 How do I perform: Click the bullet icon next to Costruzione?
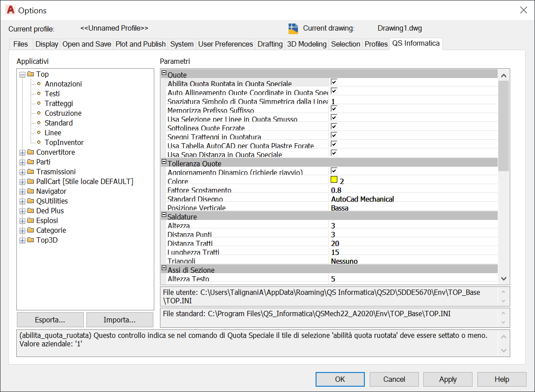(x=39, y=113)
